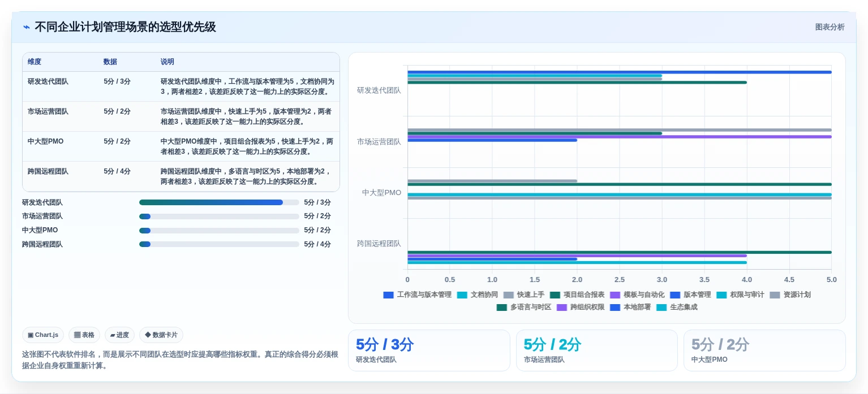
Task: Click the 维度 column header
Action: [35, 62]
